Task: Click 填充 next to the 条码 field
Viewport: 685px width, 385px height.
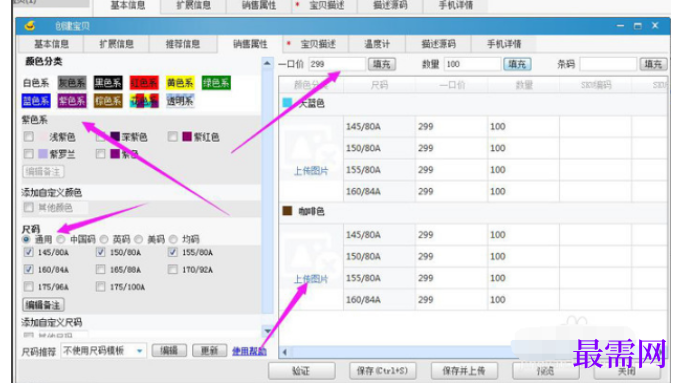Action: (x=654, y=64)
